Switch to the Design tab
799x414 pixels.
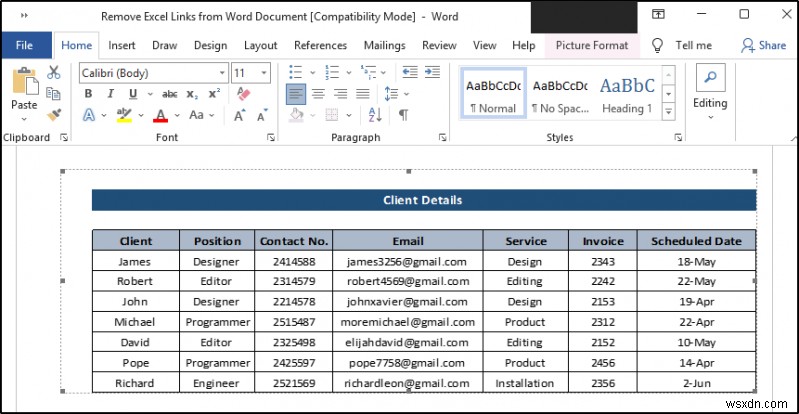pyautogui.click(x=210, y=45)
